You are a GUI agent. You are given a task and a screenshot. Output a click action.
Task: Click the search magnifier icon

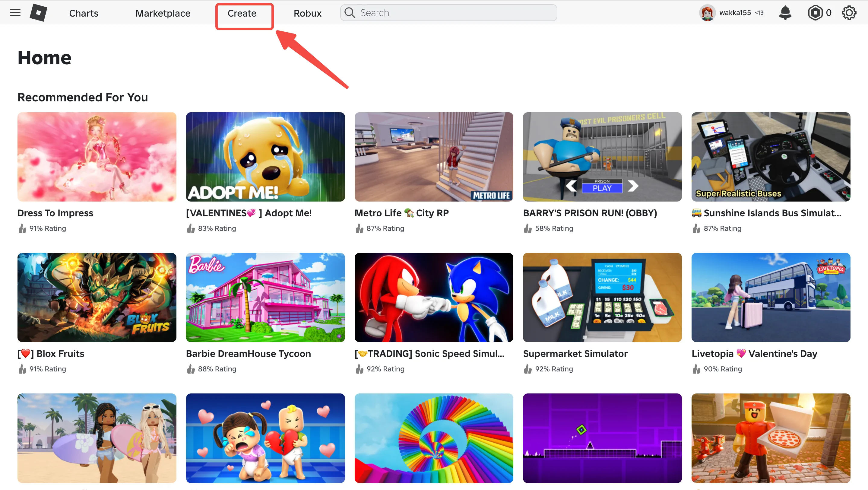tap(350, 12)
